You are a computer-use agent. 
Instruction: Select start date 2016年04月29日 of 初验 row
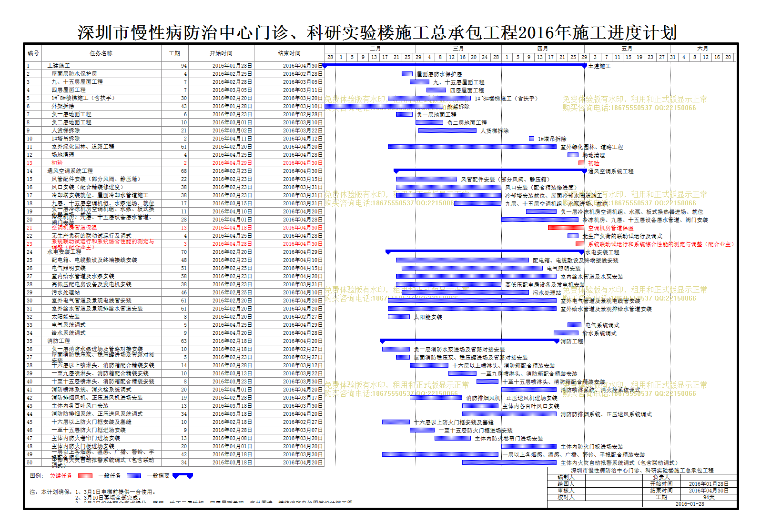coord(232,163)
